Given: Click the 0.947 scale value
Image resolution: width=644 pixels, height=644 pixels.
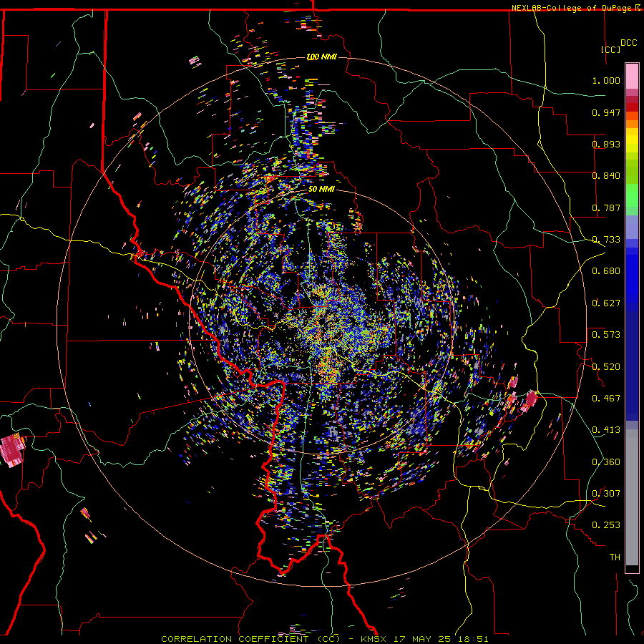Looking at the screenshot, I should pos(606,112).
